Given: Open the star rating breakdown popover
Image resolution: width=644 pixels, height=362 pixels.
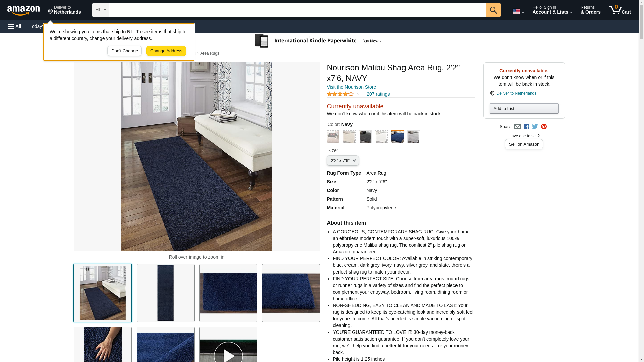Looking at the screenshot, I should point(343,94).
